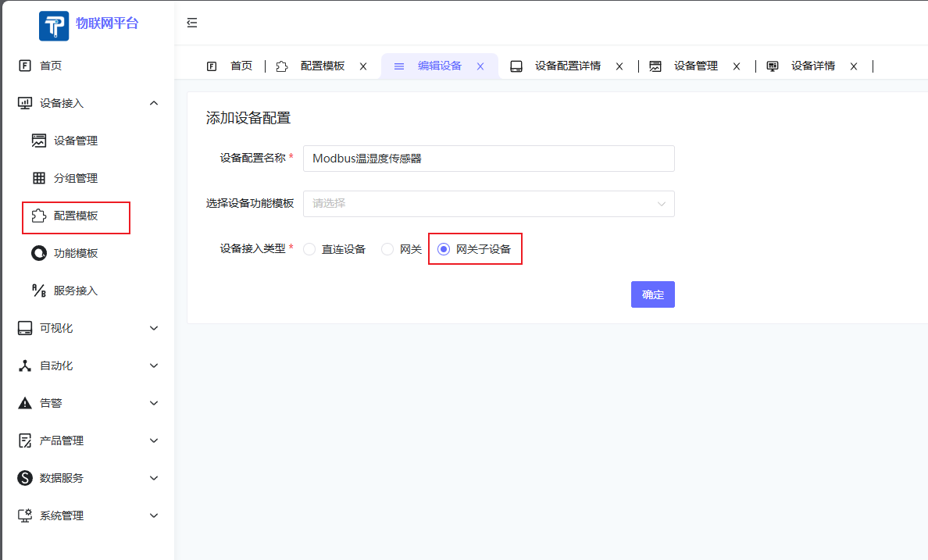Select the 网关子设备 radio button
The height and width of the screenshot is (560, 928).
point(444,249)
